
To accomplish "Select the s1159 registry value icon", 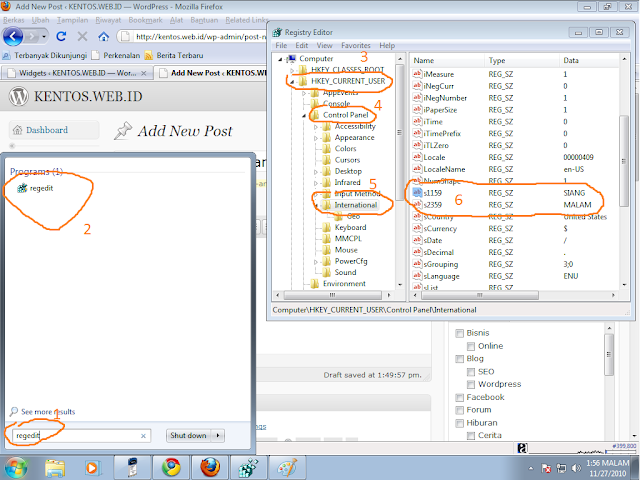I will (417, 193).
